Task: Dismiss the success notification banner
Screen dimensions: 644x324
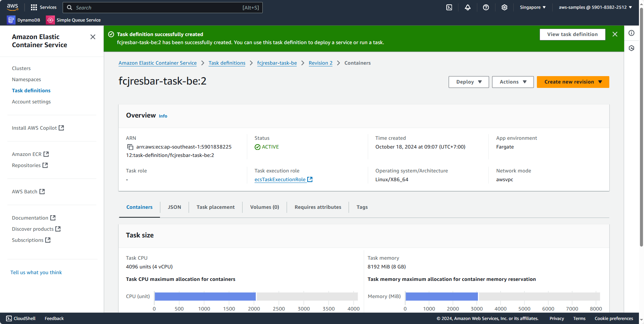Action: 615,34
